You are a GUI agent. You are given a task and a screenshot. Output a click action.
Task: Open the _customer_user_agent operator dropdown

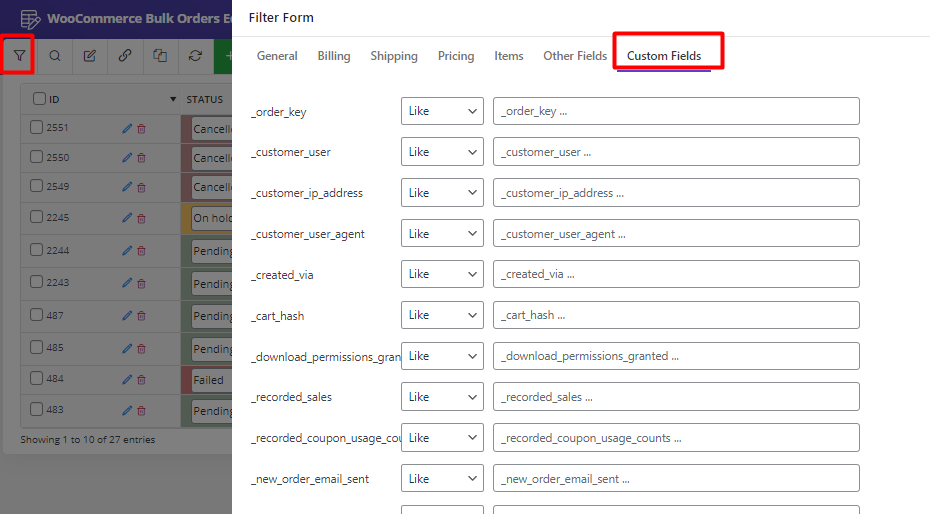442,234
